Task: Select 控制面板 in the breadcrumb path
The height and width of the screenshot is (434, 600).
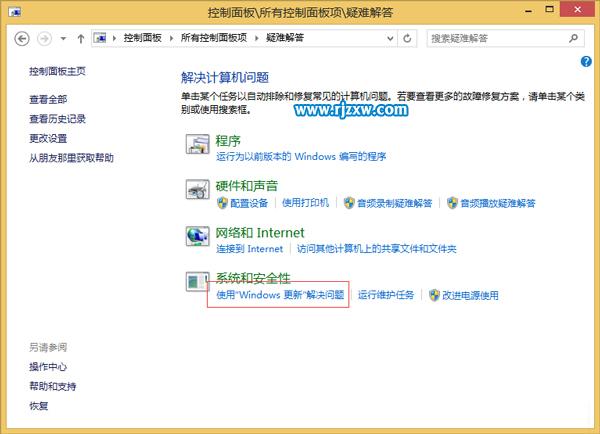Action: click(x=142, y=38)
